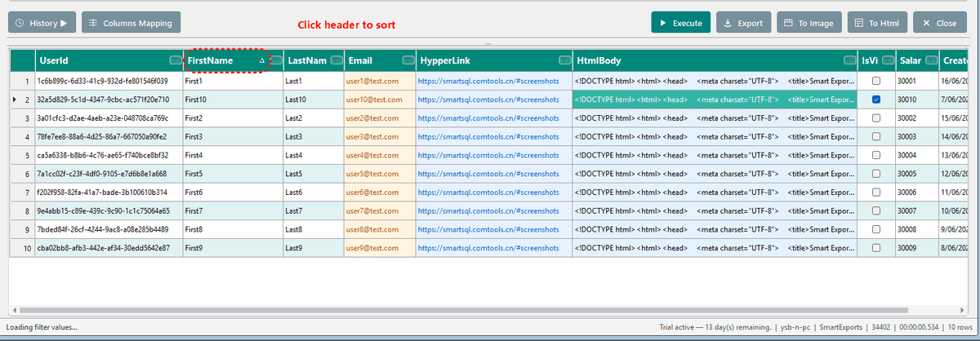Check IsVi box for First5 row

coord(876,174)
